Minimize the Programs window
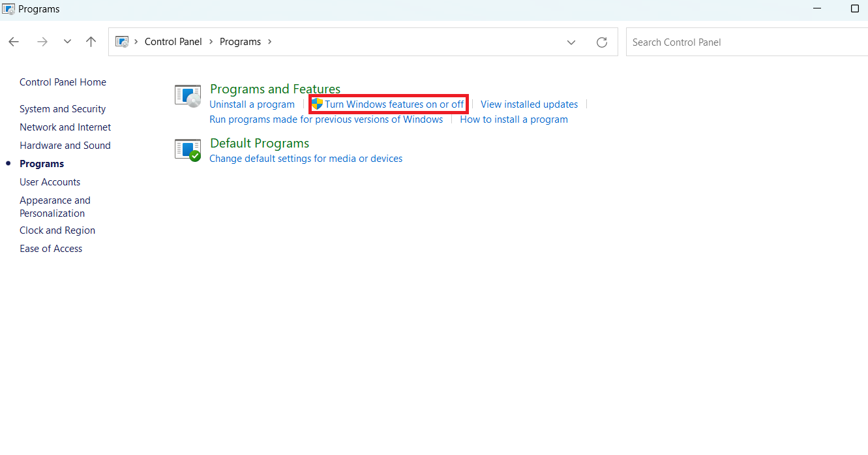 pos(817,8)
